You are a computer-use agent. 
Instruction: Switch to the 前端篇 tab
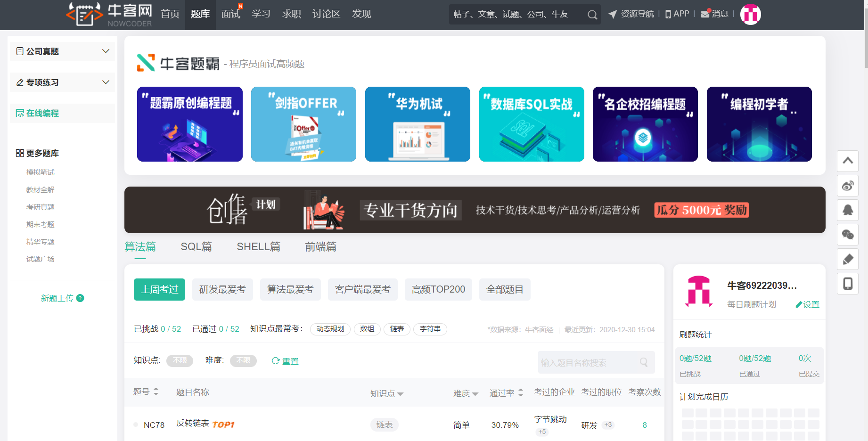pos(320,247)
